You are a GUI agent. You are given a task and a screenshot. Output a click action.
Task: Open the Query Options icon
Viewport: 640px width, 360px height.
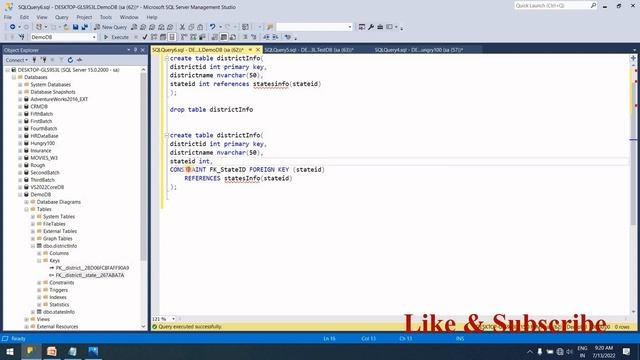163,37
